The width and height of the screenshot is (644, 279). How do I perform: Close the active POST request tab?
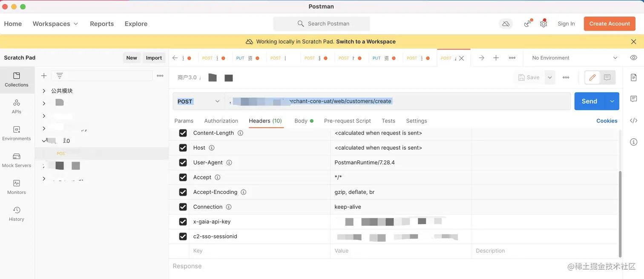(461, 58)
